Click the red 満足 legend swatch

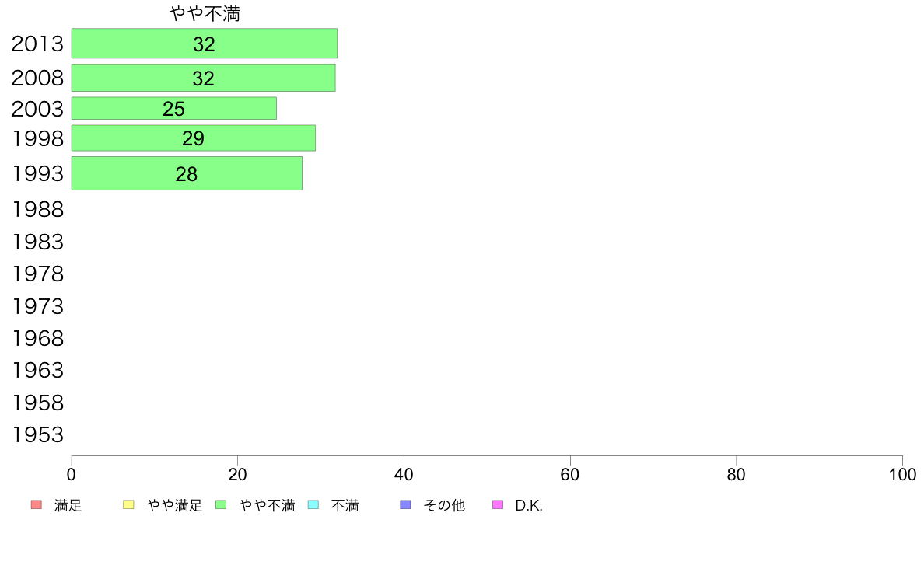click(37, 505)
